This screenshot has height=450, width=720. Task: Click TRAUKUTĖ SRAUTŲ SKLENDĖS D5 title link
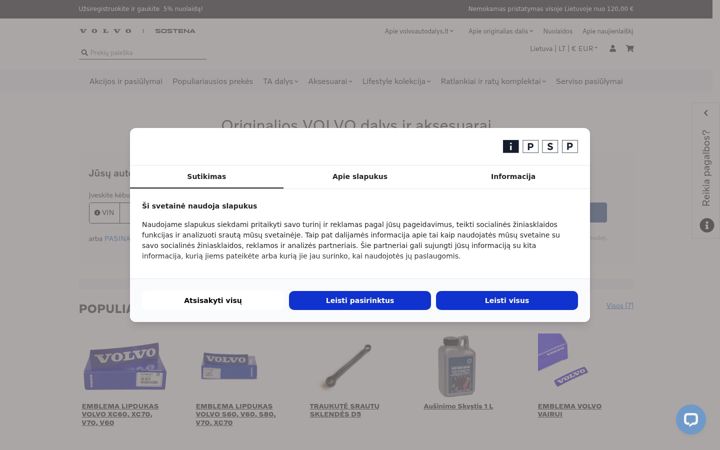[344, 410]
